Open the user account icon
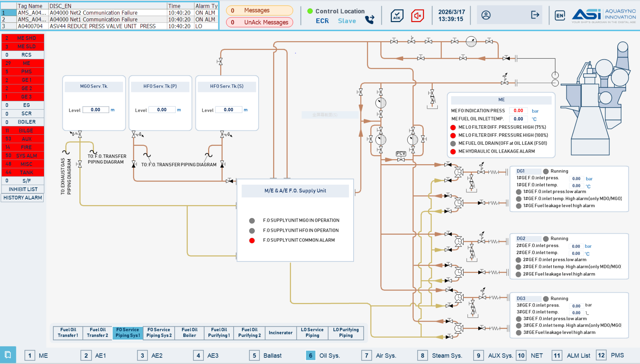Image resolution: width=640 pixels, height=364 pixels. click(486, 15)
